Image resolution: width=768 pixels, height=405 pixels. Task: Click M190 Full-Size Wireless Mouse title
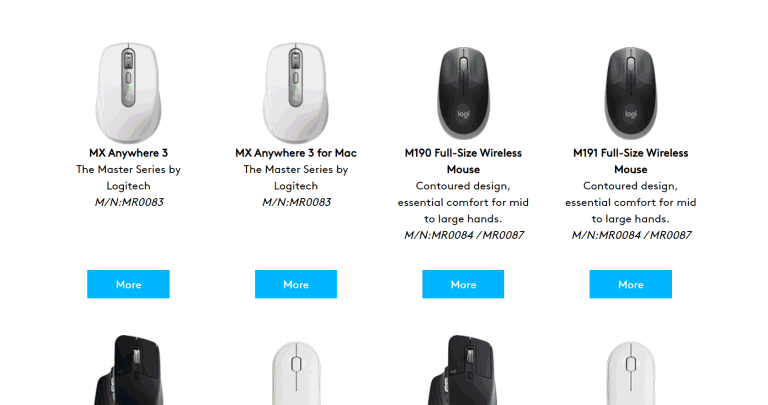pos(463,161)
